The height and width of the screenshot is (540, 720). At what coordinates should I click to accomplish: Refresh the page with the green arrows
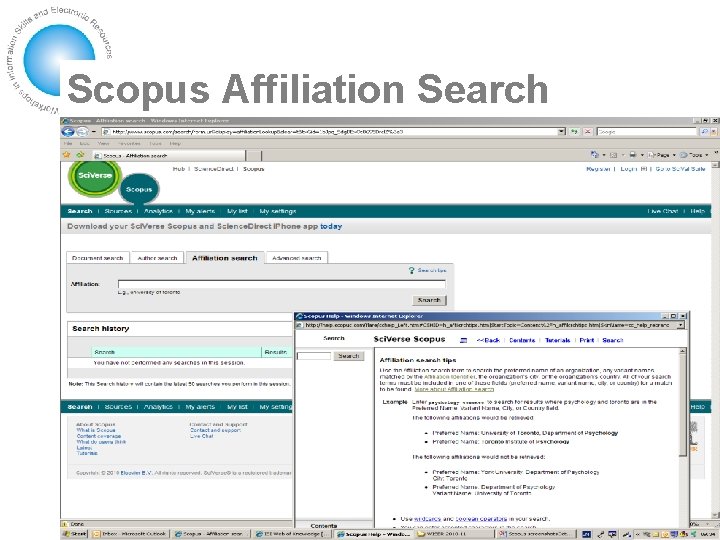[x=574, y=132]
